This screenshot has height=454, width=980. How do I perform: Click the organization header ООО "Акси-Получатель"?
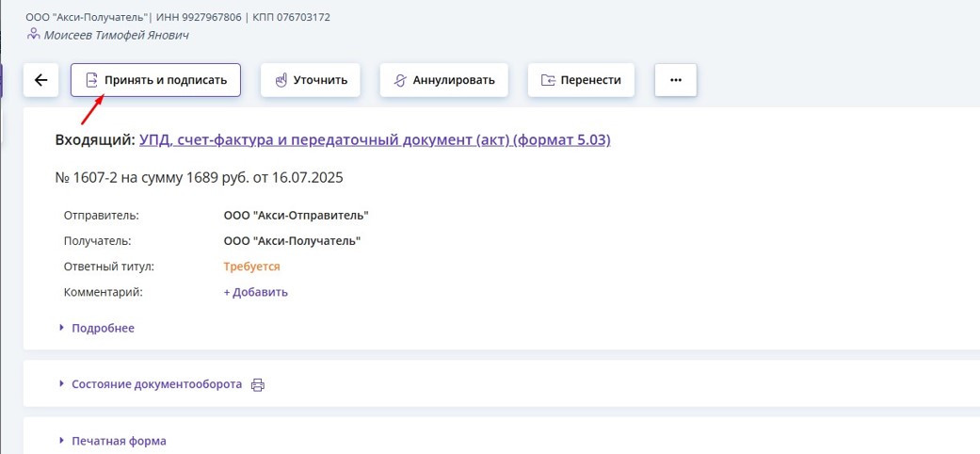point(88,17)
